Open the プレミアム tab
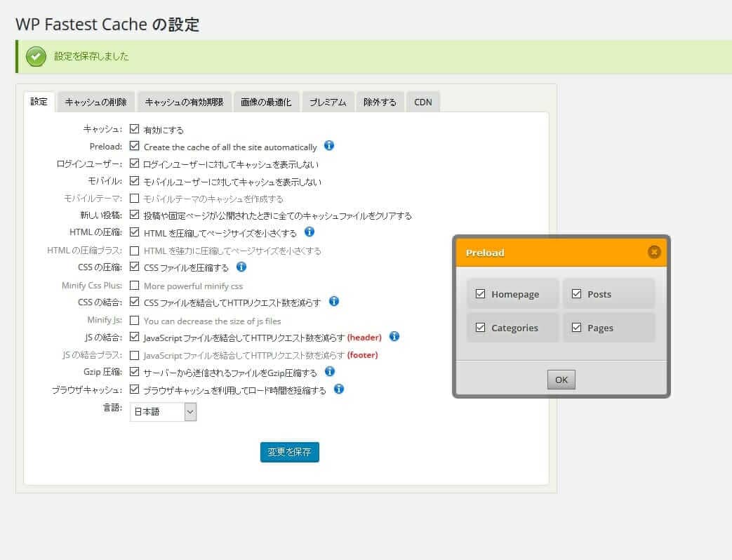 [x=328, y=102]
